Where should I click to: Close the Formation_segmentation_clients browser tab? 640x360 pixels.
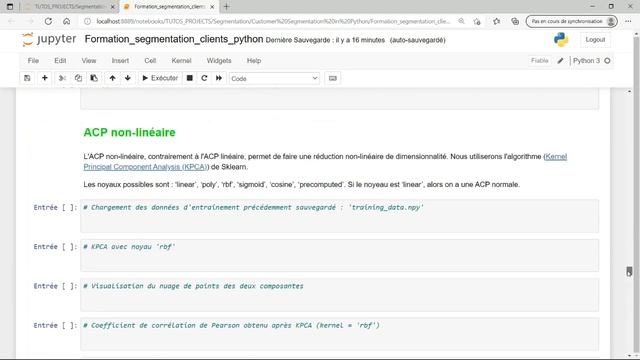point(212,7)
